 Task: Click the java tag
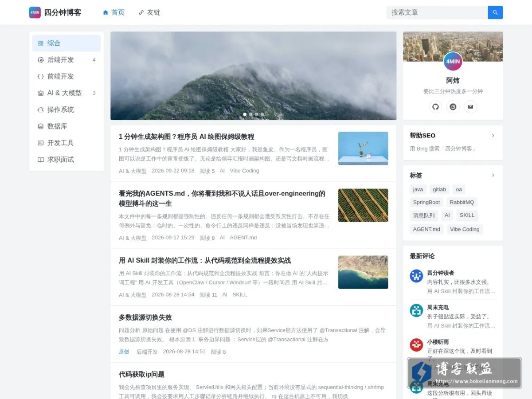(418, 189)
